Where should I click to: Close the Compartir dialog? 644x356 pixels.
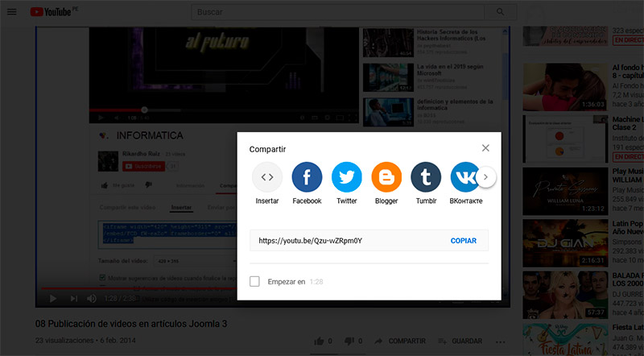[485, 148]
